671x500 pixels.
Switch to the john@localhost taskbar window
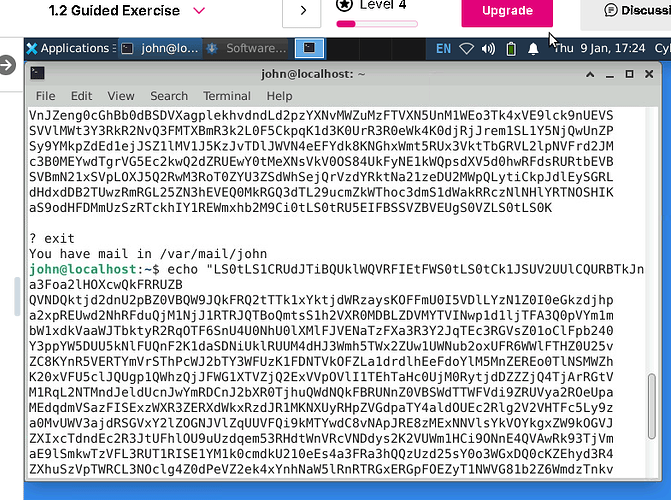coord(159,48)
